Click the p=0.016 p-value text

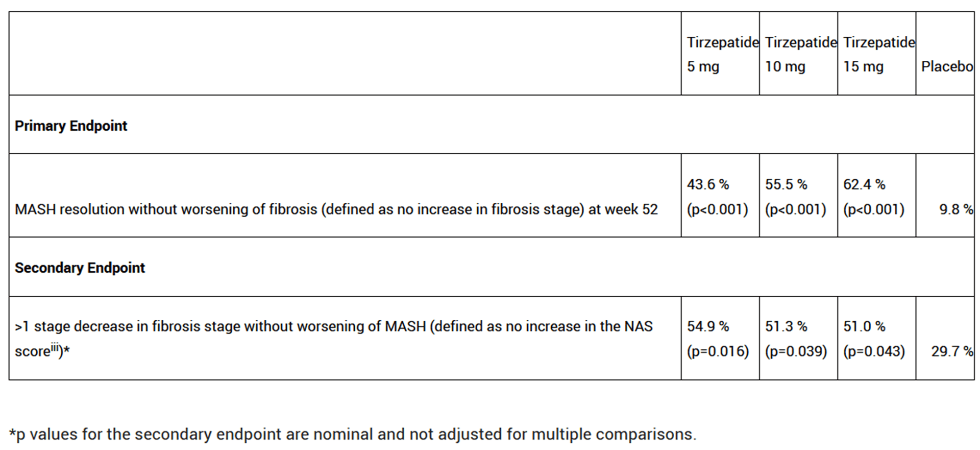tap(718, 351)
